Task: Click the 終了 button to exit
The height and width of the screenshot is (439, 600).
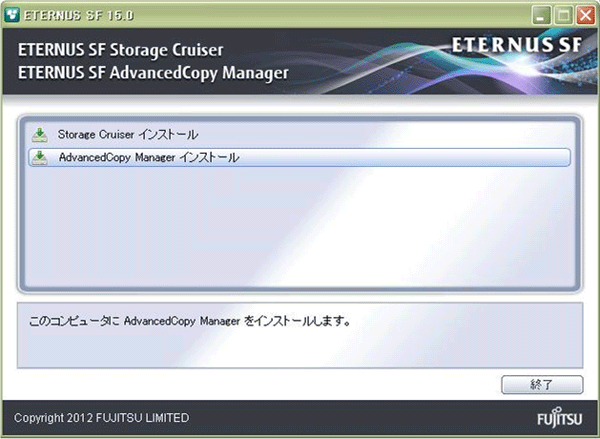Action: click(x=542, y=384)
